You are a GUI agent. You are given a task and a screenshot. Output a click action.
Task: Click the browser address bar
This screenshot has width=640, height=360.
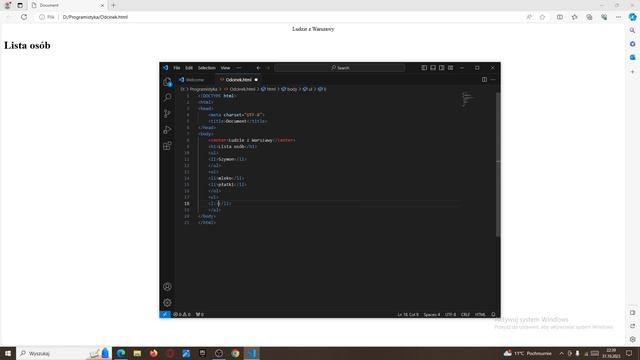(x=282, y=17)
